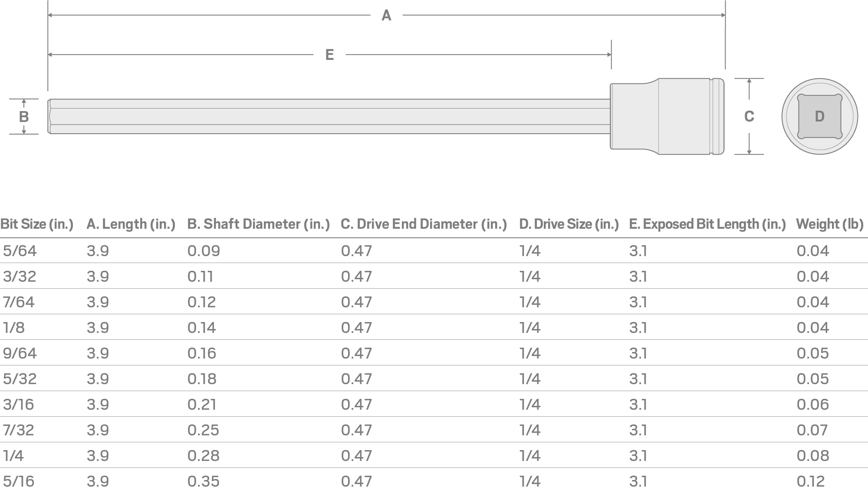The image size is (868, 487).
Task: Select the Weight (lb) column header
Action: tap(830, 224)
